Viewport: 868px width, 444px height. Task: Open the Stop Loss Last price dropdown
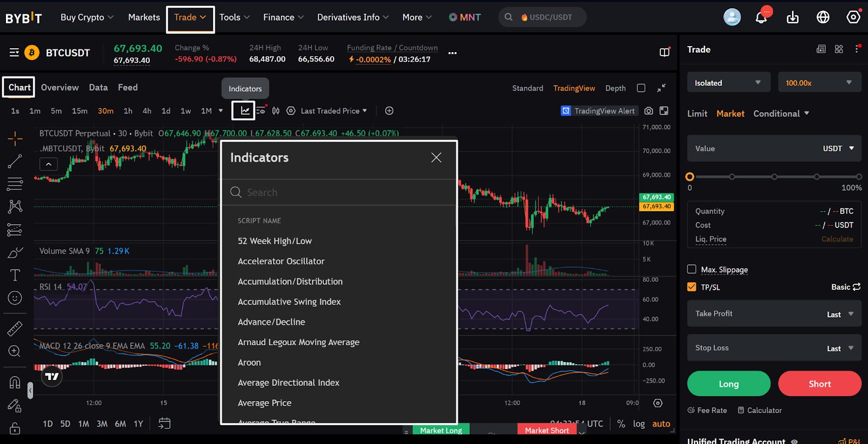(x=840, y=348)
